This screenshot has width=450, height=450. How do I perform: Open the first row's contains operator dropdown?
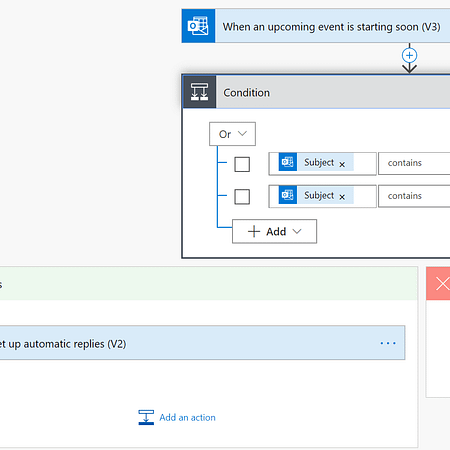pyautogui.click(x=414, y=164)
